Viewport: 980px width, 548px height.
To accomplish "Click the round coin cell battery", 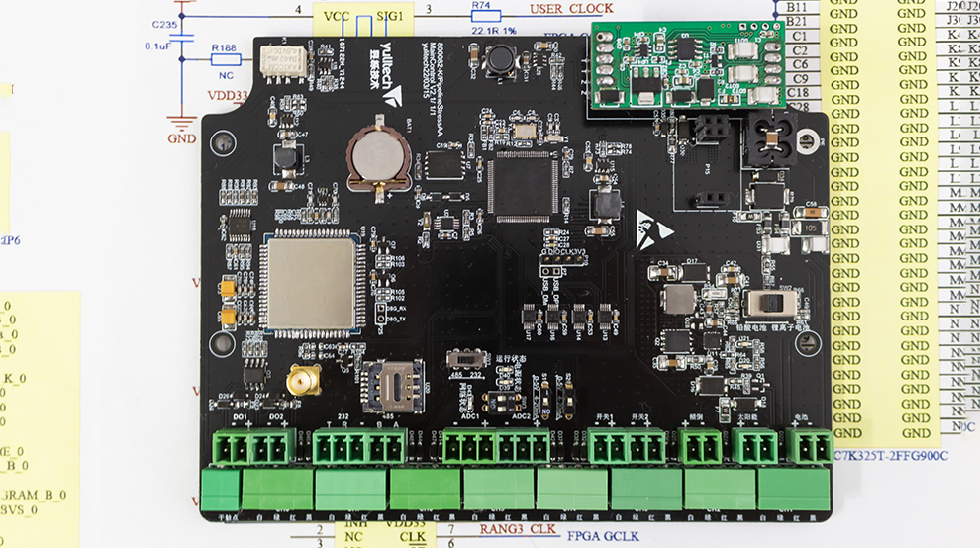I will 377,154.
